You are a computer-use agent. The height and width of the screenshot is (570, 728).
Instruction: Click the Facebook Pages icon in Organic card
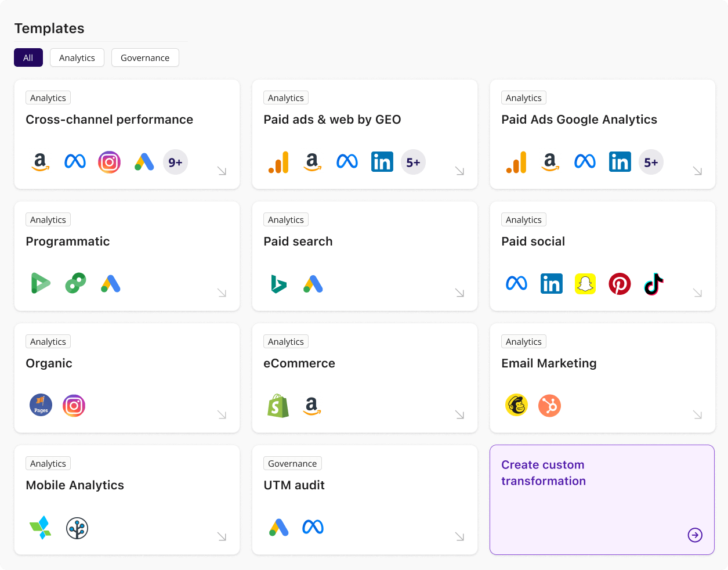point(41,406)
